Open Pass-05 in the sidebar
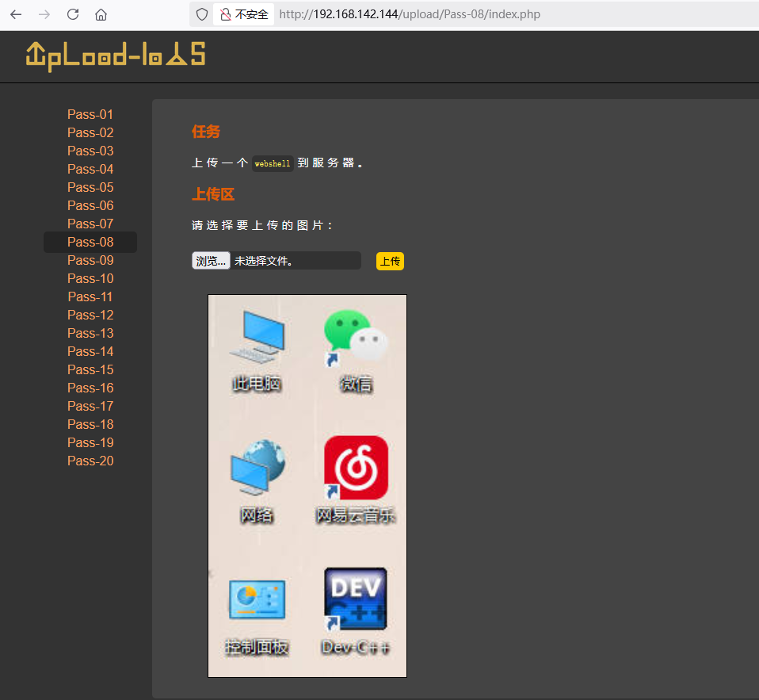This screenshot has height=700, width=759. click(90, 187)
